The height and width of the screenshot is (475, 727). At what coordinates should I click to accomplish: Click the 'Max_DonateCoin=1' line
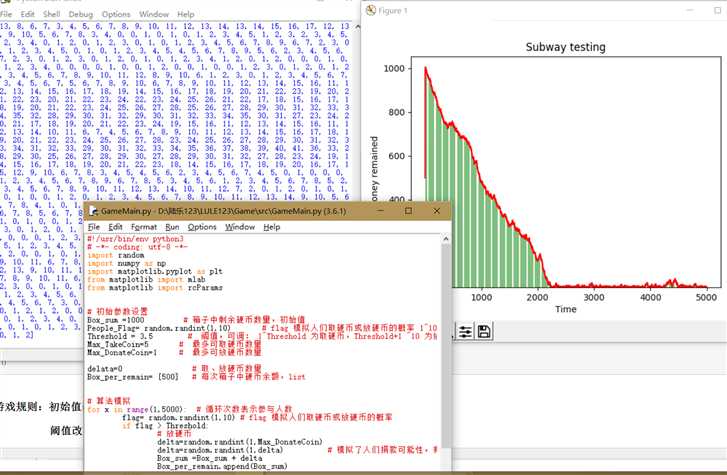[x=122, y=353]
